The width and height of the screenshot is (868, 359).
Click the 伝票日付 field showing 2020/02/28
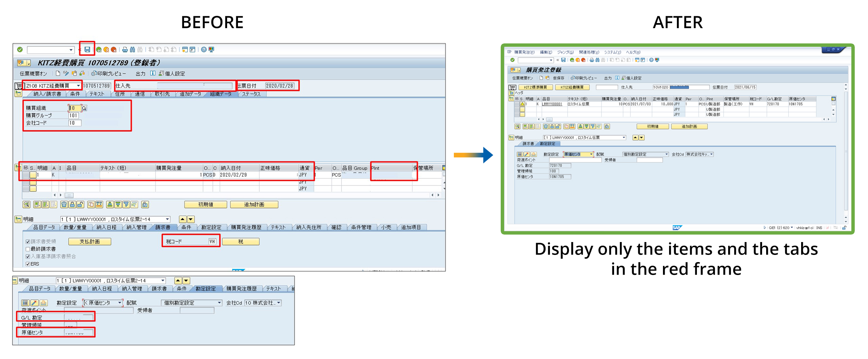point(280,86)
